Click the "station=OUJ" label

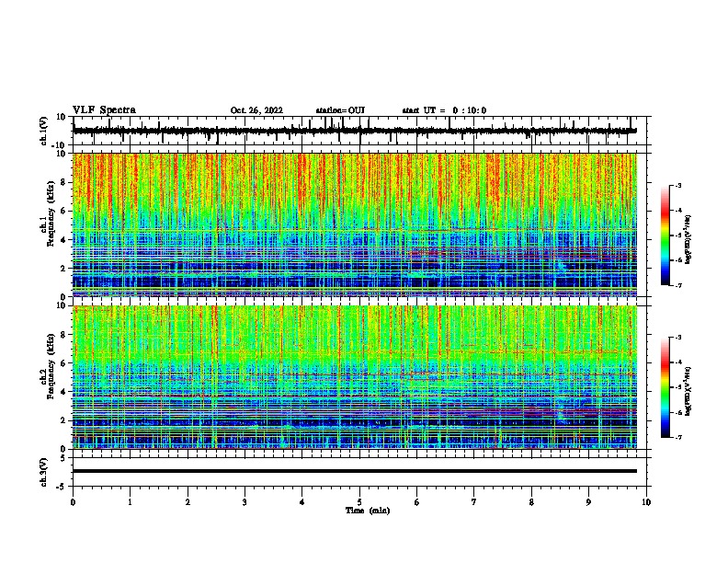pyautogui.click(x=340, y=110)
